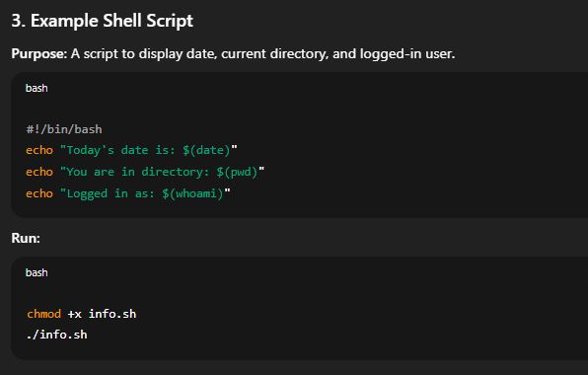Click the "+x" flag in the chmod command

[74, 314]
